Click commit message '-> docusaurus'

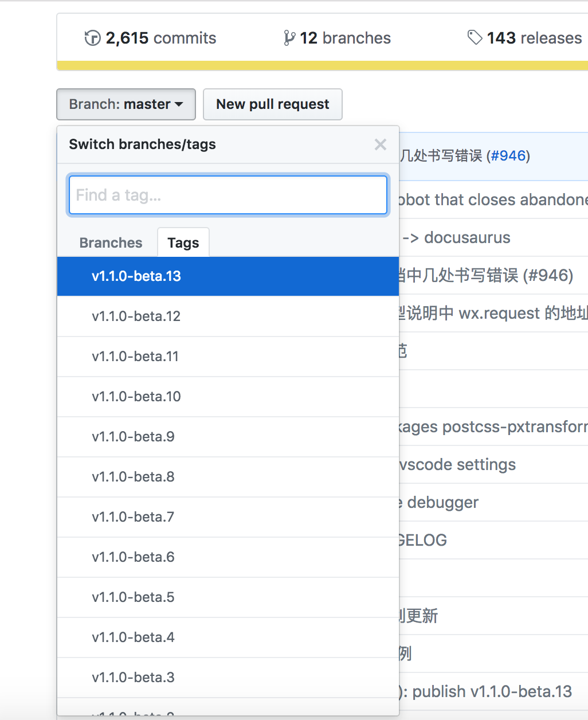456,237
